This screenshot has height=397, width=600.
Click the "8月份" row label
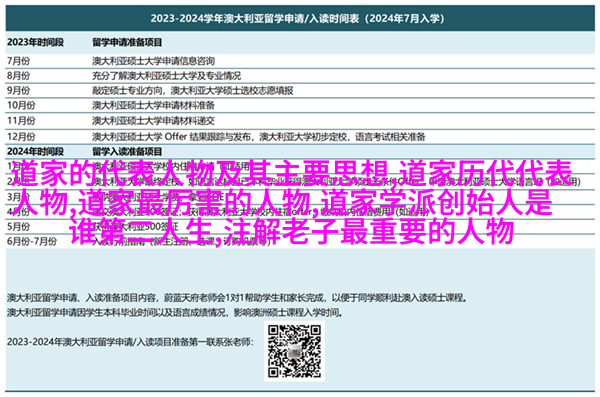(x=18, y=75)
